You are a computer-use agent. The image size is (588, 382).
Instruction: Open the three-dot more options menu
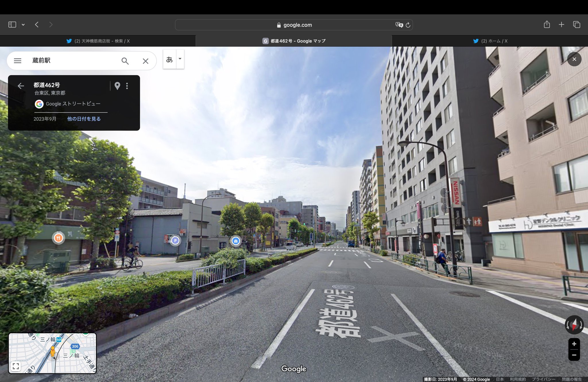[127, 86]
